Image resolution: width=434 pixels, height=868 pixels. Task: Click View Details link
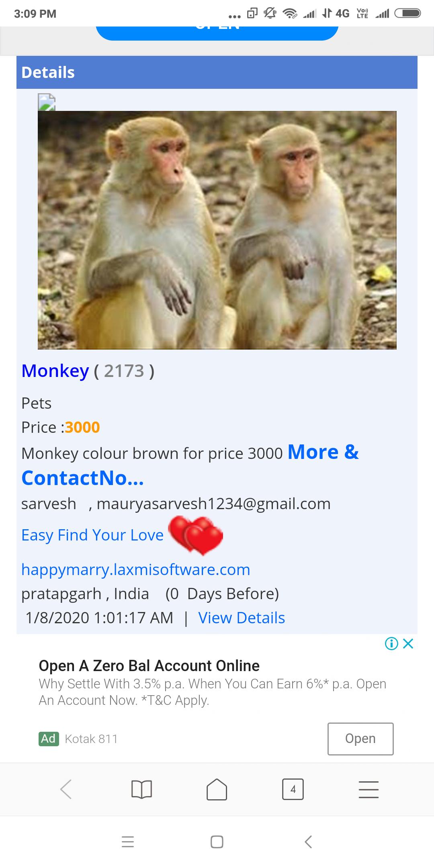click(242, 618)
